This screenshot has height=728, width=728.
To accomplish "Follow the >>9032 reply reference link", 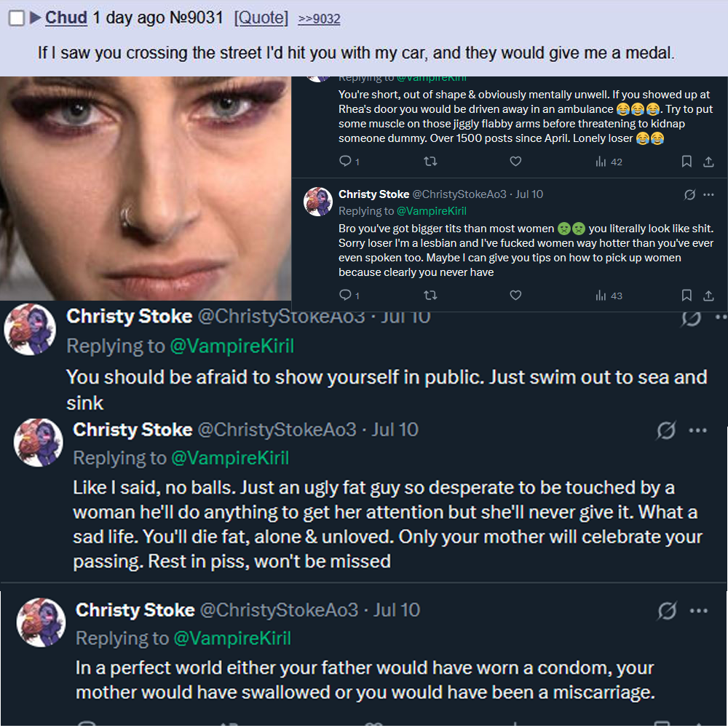I will (319, 19).
